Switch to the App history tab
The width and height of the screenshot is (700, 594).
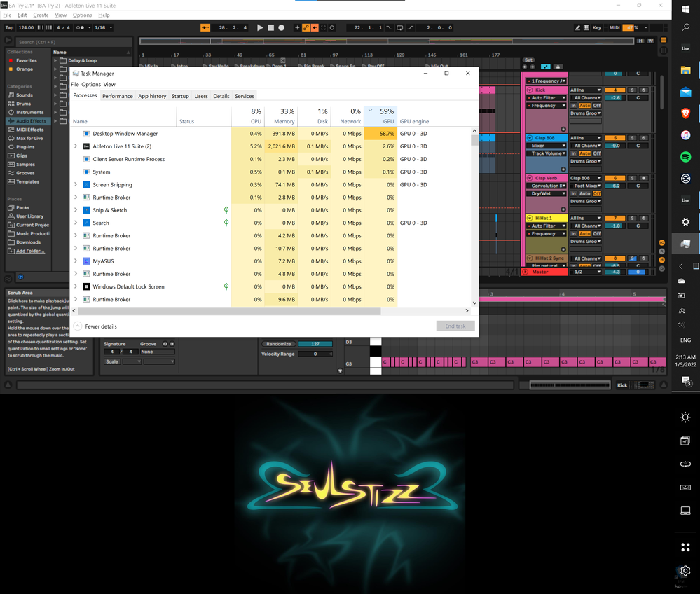click(152, 96)
